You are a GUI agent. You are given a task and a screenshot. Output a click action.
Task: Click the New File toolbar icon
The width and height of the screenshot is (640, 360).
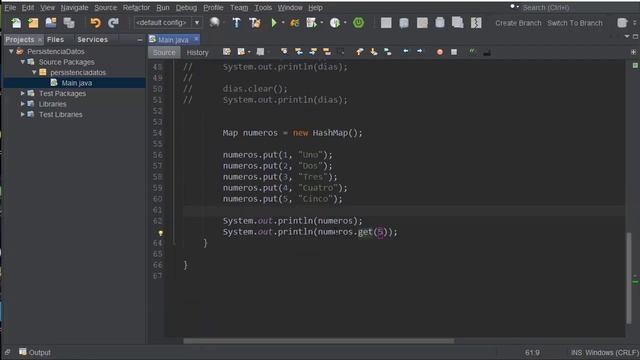click(16, 23)
